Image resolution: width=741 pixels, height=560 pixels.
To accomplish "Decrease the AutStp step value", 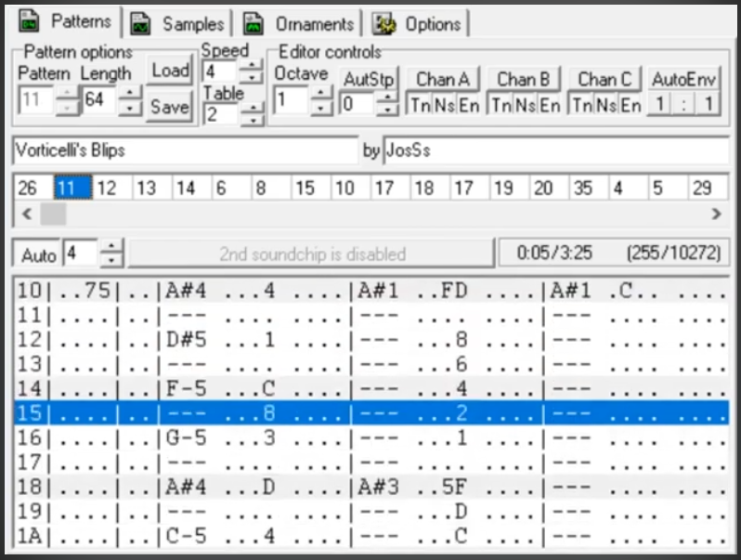I will point(387,111).
